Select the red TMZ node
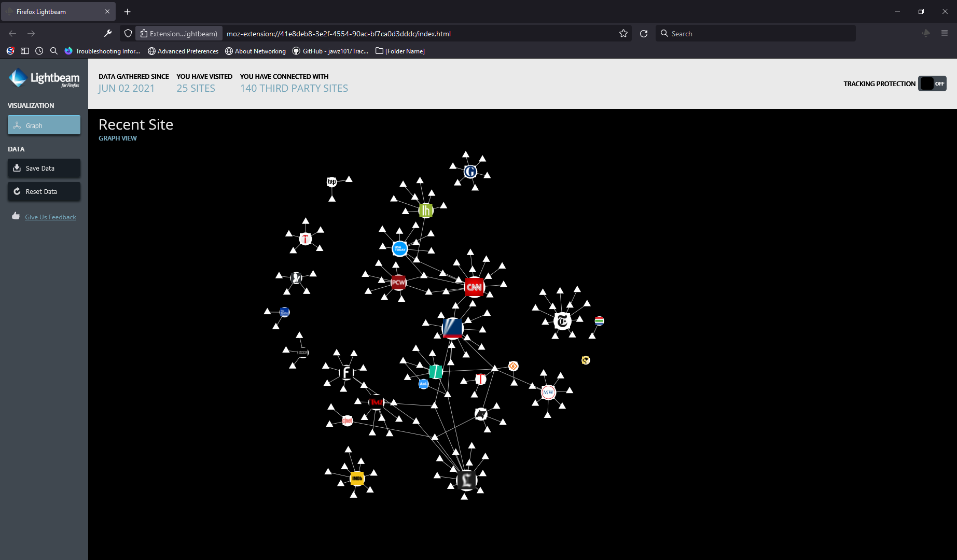The image size is (957, 560). point(376,402)
